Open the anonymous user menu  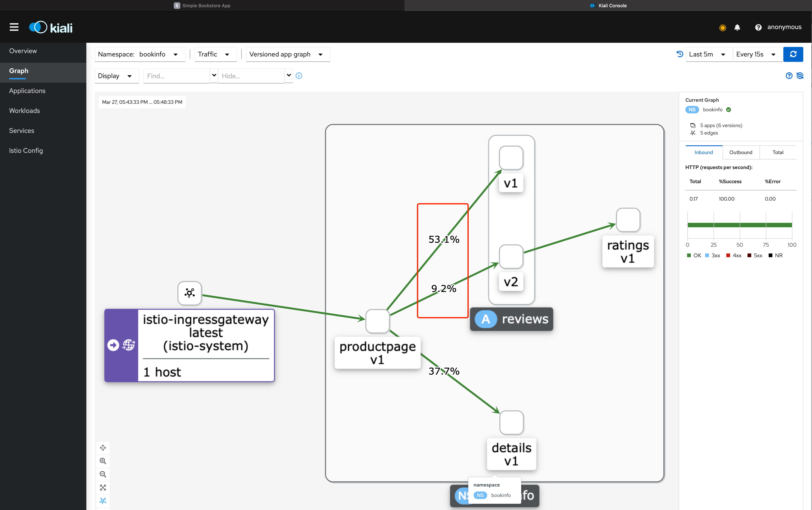[784, 27]
